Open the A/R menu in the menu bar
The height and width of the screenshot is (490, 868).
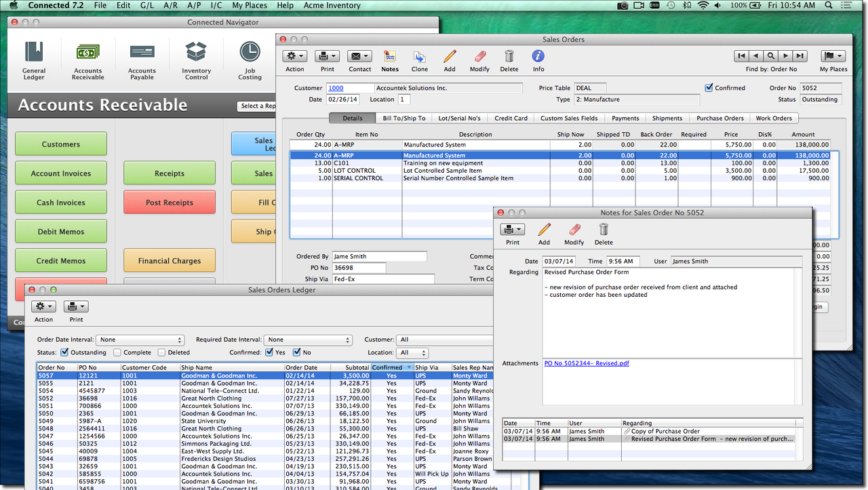pyautogui.click(x=171, y=5)
